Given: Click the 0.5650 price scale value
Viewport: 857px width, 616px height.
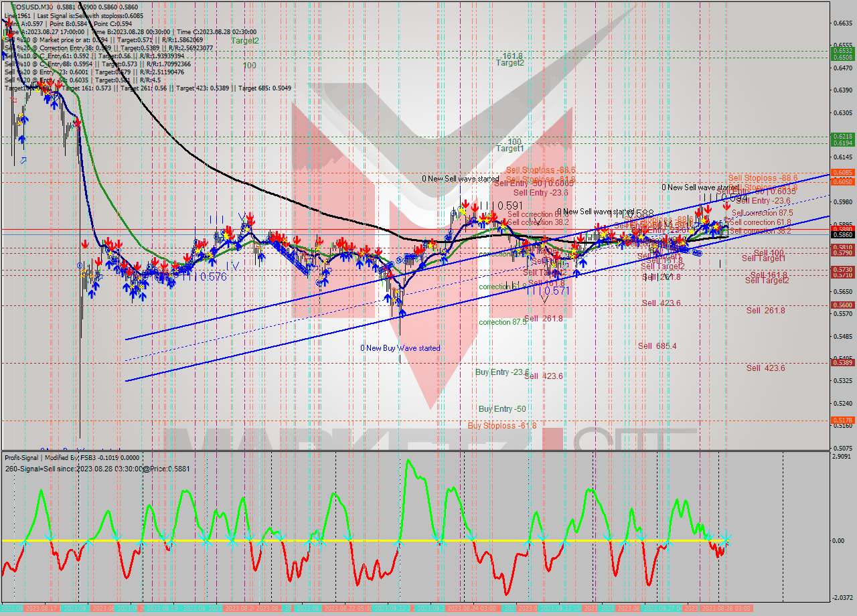Looking at the screenshot, I should (x=842, y=292).
